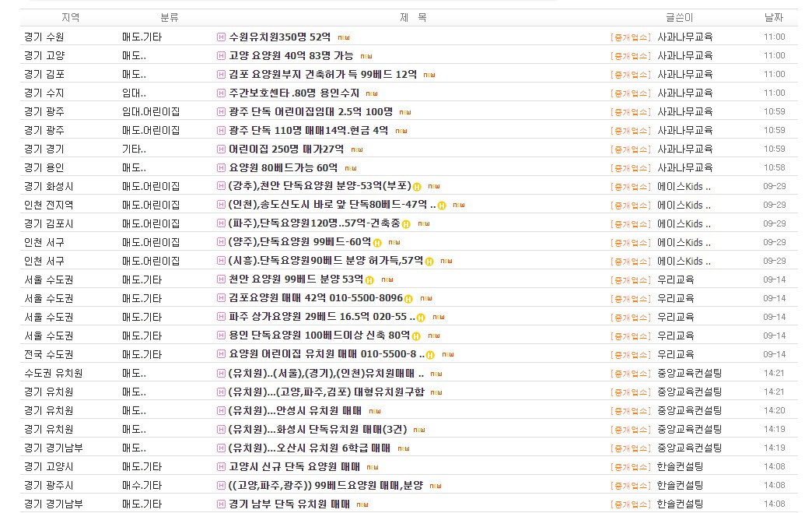The width and height of the screenshot is (812, 513).
Task: Click time 10:58 in the 경기 용인 row
Action: click(774, 167)
